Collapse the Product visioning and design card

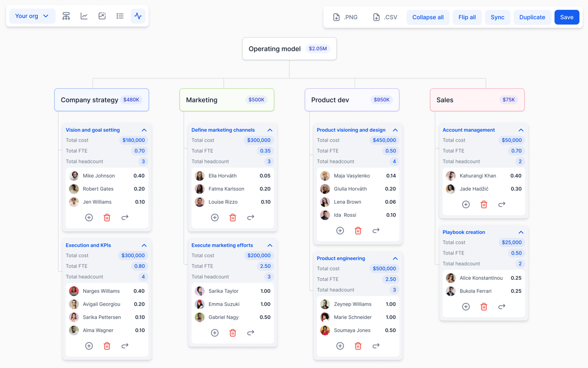395,130
